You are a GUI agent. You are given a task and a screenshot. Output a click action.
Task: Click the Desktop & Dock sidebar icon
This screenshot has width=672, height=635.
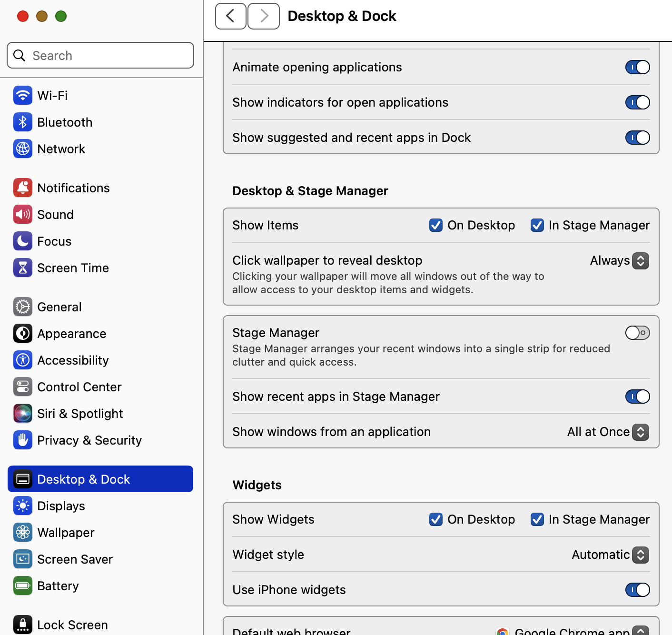coord(23,479)
